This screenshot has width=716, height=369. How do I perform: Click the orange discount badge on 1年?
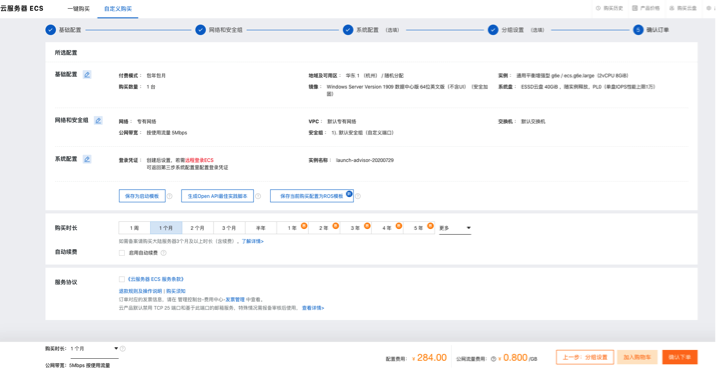point(304,225)
